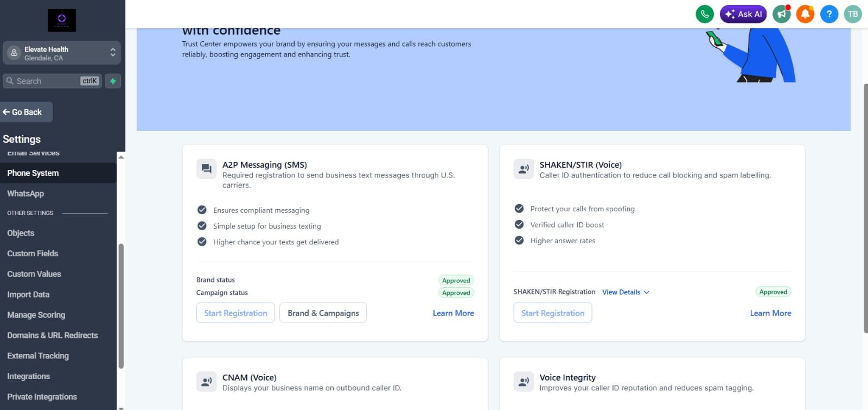Click the check icon beside Verified caller ID boost

[x=519, y=224]
